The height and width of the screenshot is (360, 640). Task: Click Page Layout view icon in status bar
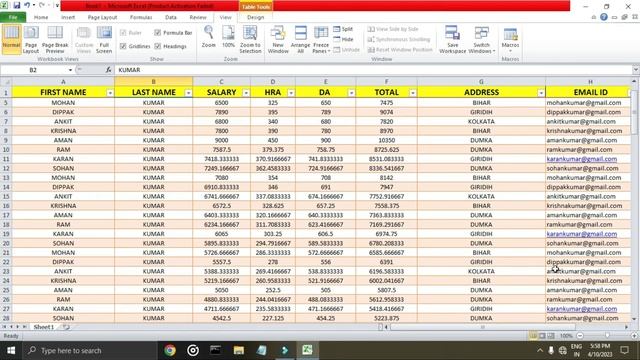[542, 336]
